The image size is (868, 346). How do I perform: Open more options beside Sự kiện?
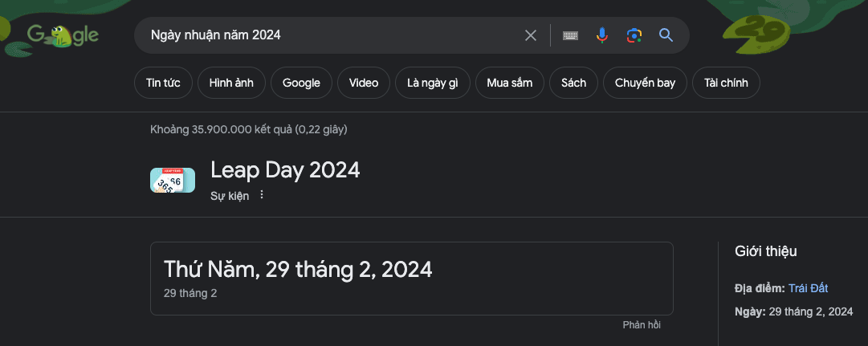coord(262,195)
